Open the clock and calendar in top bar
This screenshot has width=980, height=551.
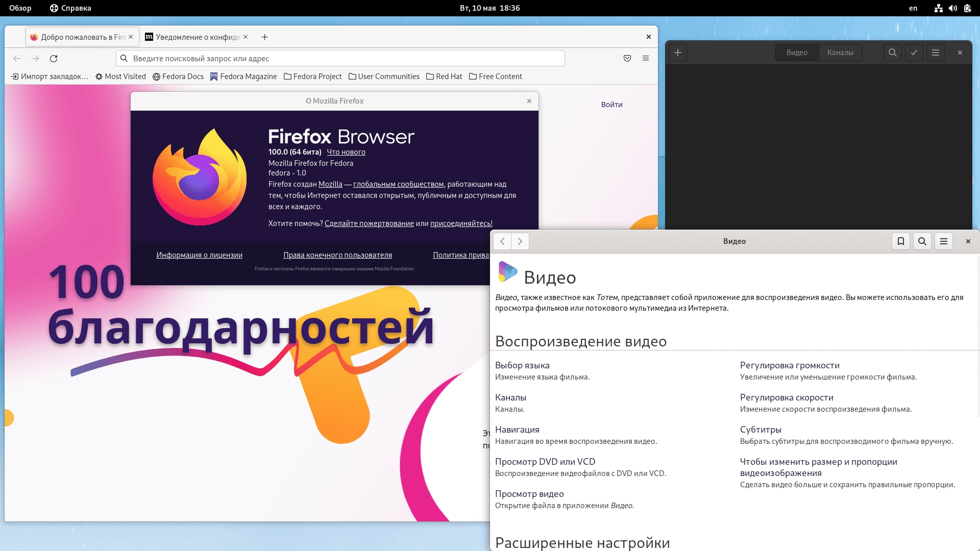[x=489, y=8]
